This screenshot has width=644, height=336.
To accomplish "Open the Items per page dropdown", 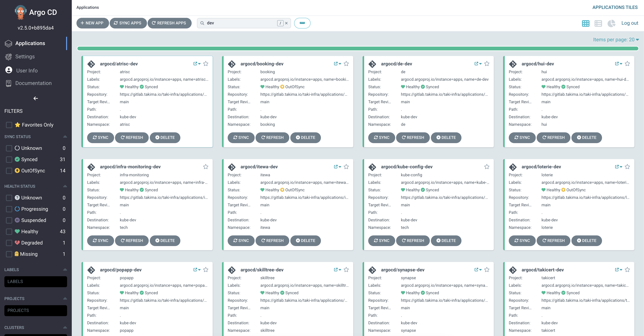I will pyautogui.click(x=616, y=40).
